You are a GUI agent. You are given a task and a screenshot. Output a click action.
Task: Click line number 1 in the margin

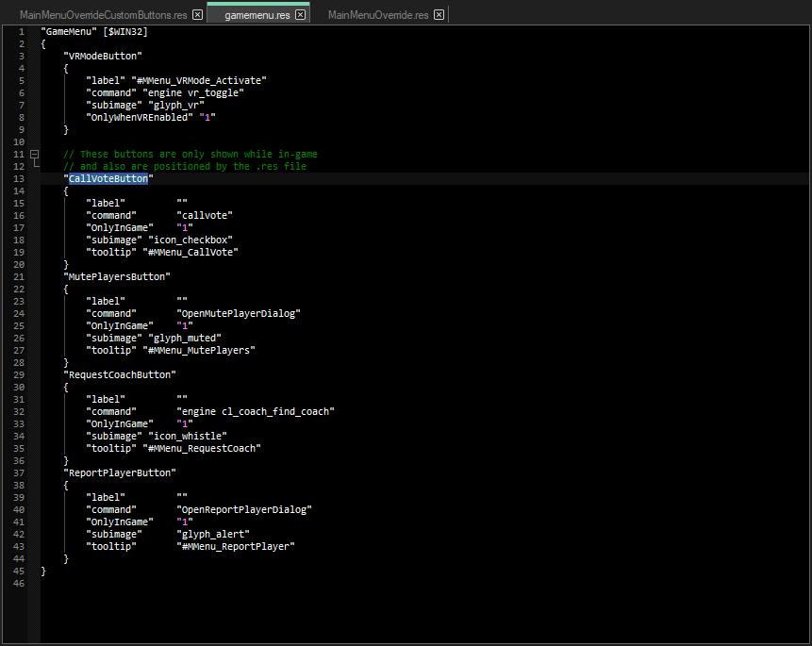coord(22,31)
